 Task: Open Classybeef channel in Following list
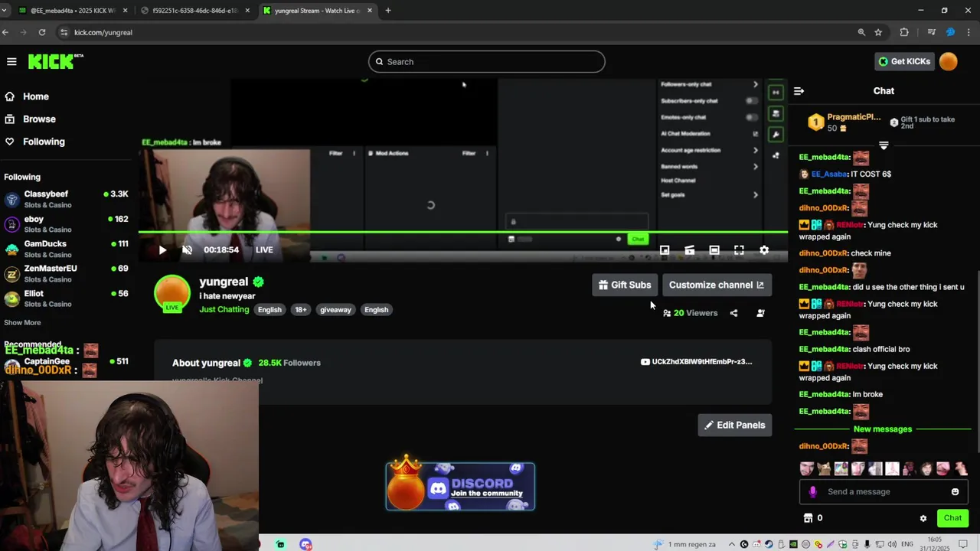click(66, 199)
